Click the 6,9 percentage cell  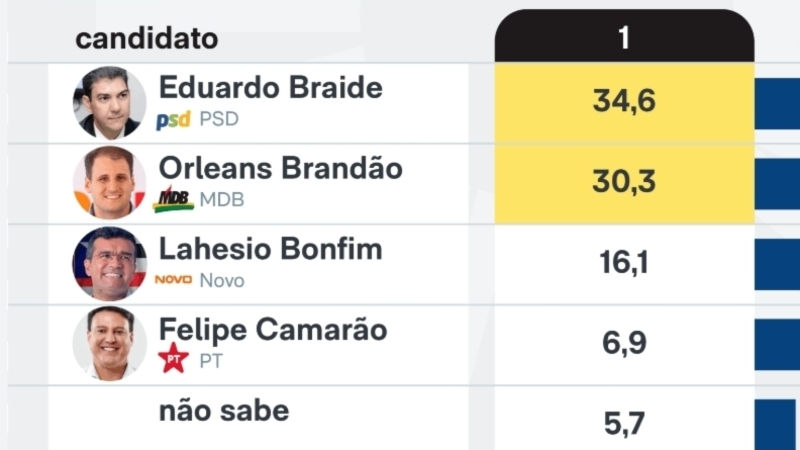pos(624,343)
